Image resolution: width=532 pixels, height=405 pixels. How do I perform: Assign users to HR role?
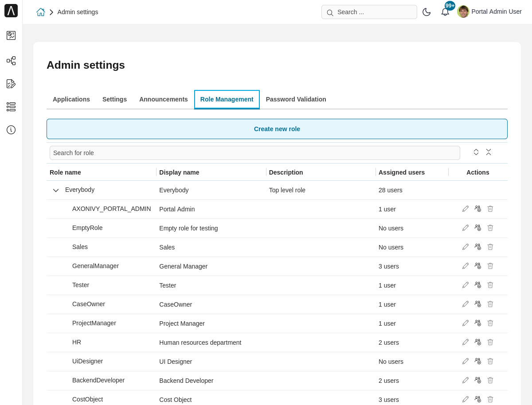pyautogui.click(x=478, y=342)
